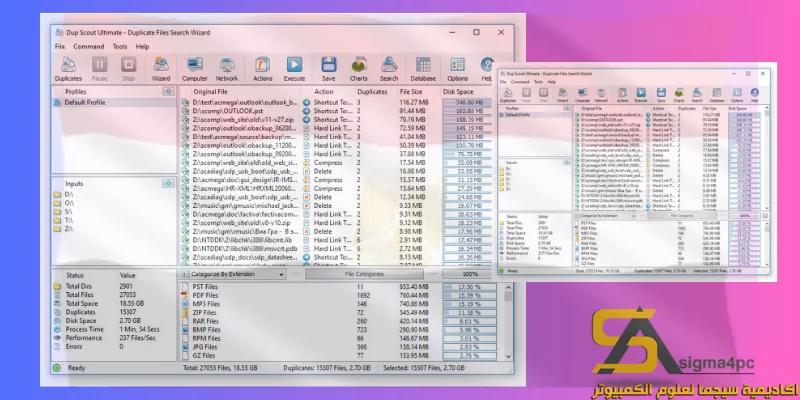Toggle checkbox for D:\acmega\doc\factiva row in large window
This screenshot has width=800, height=400.
pyautogui.click(x=186, y=214)
